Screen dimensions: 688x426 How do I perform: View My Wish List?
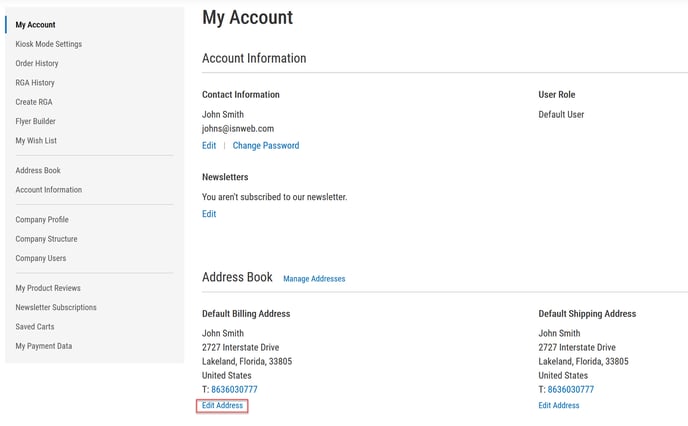pyautogui.click(x=36, y=141)
